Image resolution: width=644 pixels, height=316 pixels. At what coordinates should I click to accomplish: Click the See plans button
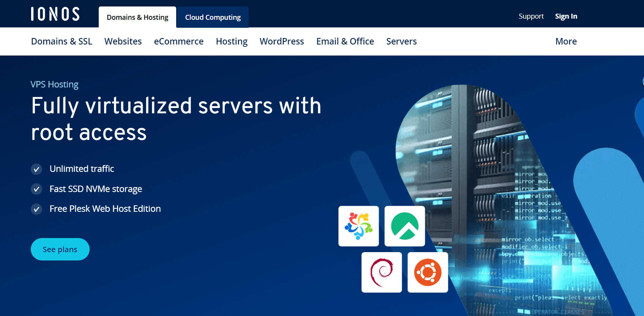point(60,249)
